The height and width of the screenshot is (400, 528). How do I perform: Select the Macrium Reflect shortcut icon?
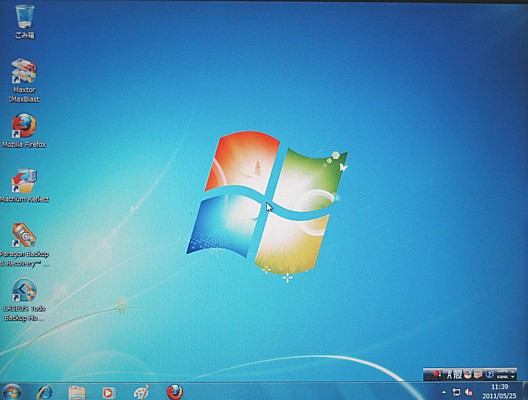pos(24,186)
